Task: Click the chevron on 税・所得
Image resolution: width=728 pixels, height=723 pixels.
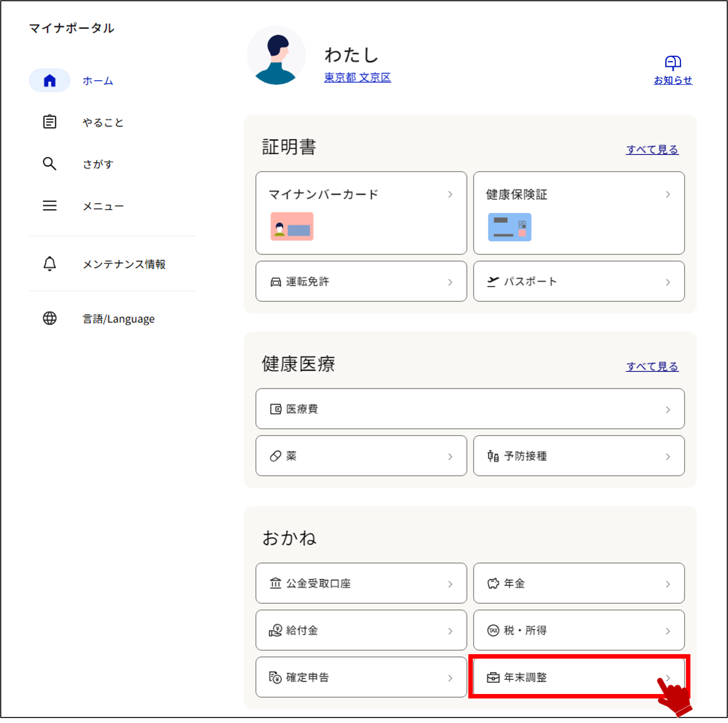Action: [x=668, y=631]
